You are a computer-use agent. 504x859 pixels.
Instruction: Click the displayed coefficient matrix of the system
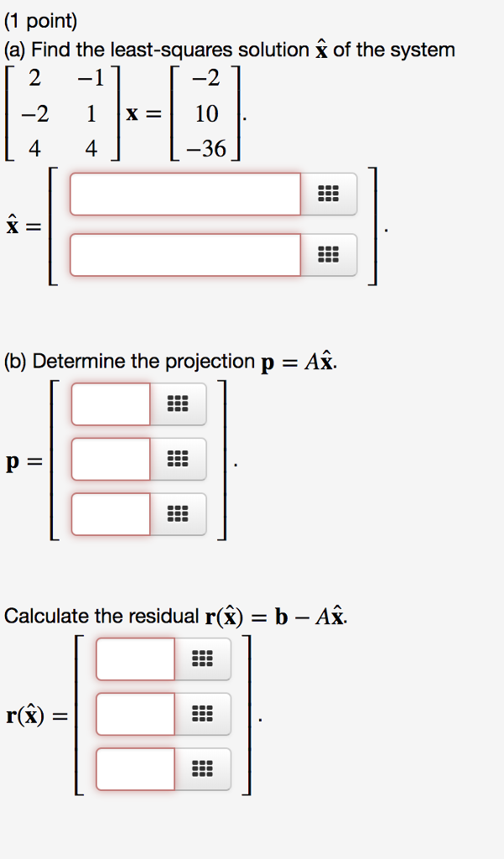59,115
